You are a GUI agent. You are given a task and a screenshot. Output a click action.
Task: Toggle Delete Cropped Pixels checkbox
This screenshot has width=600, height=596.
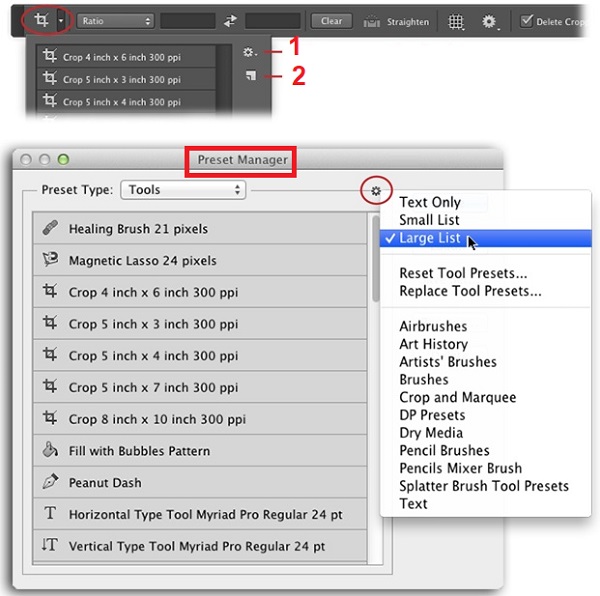tap(526, 21)
